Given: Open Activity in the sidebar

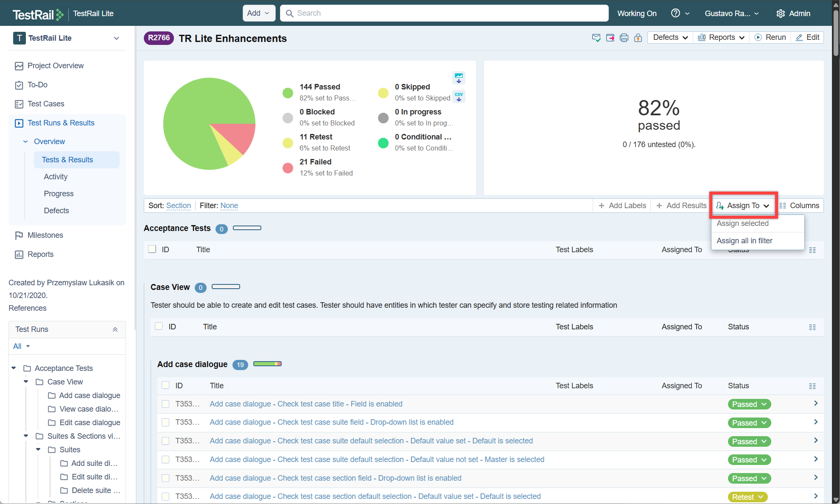Looking at the screenshot, I should point(56,177).
